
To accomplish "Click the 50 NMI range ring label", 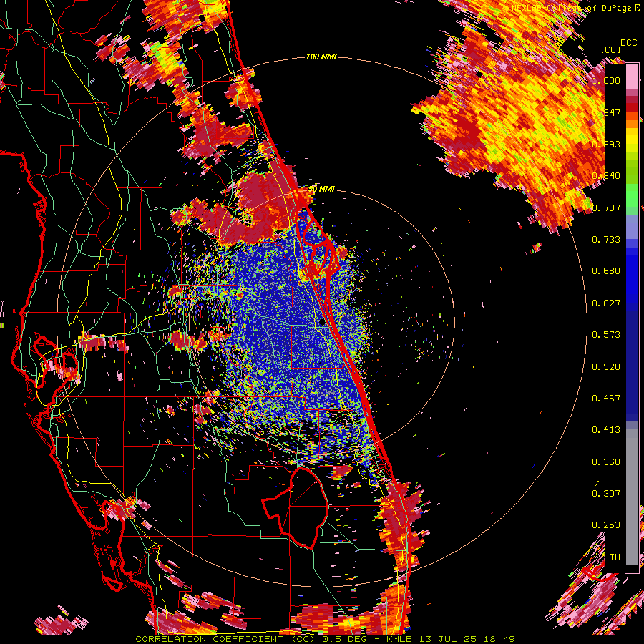I will (x=321, y=189).
